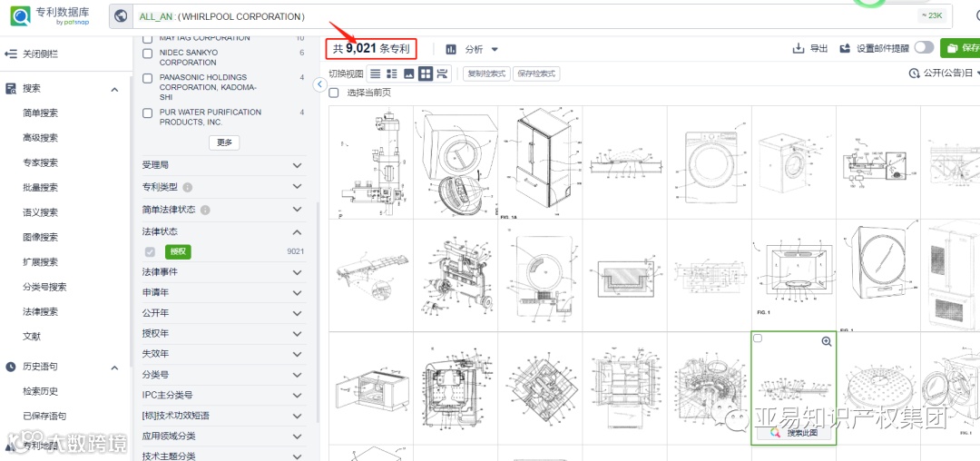Expand the 授权年 filter
This screenshot has height=461, width=980.
(298, 334)
